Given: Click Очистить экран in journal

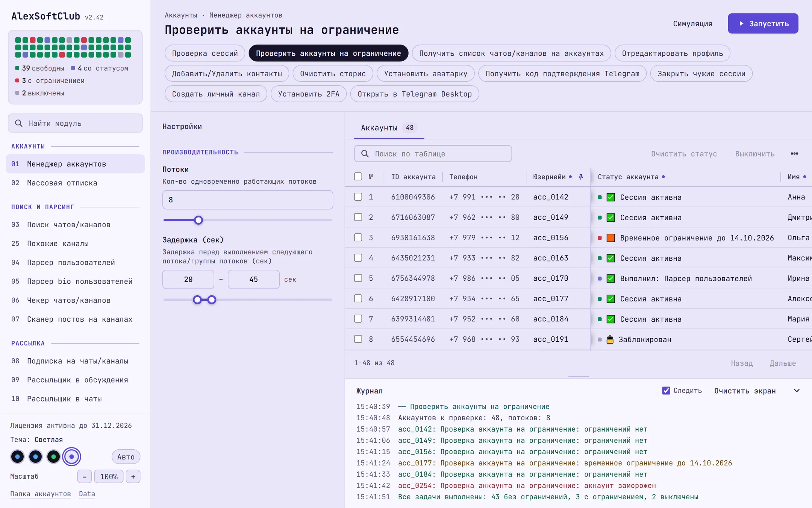Looking at the screenshot, I should pos(745,391).
